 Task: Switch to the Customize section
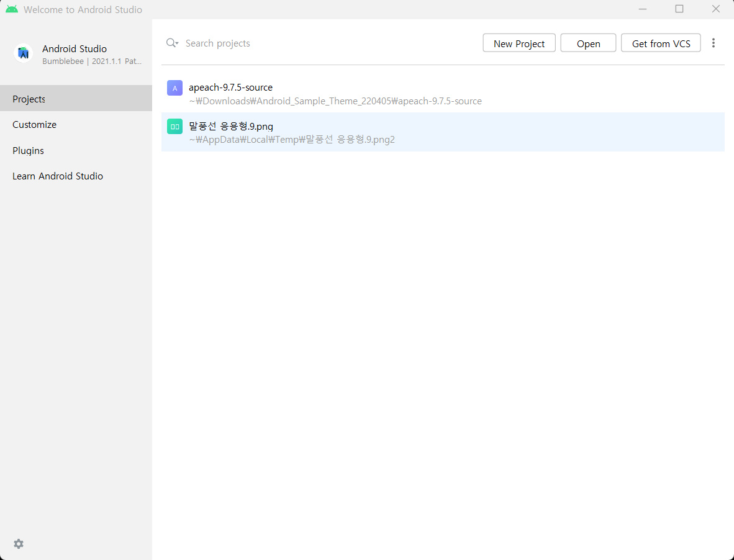76,124
